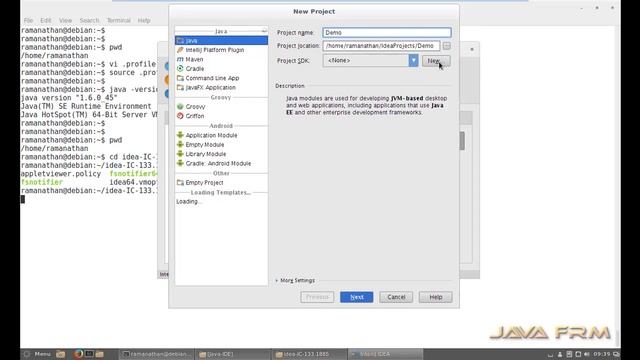Select the Maven project icon
Image resolution: width=640 pixels, height=360 pixels.
[180, 59]
